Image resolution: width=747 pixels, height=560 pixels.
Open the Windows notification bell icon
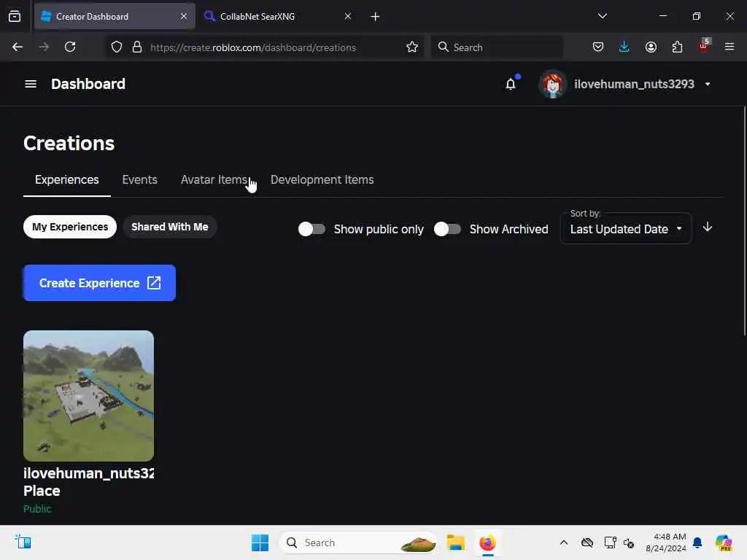tap(697, 542)
